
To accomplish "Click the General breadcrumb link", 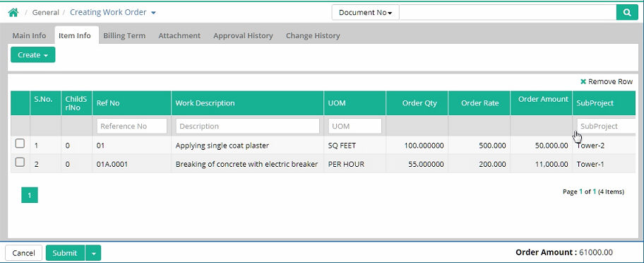I will tap(46, 13).
